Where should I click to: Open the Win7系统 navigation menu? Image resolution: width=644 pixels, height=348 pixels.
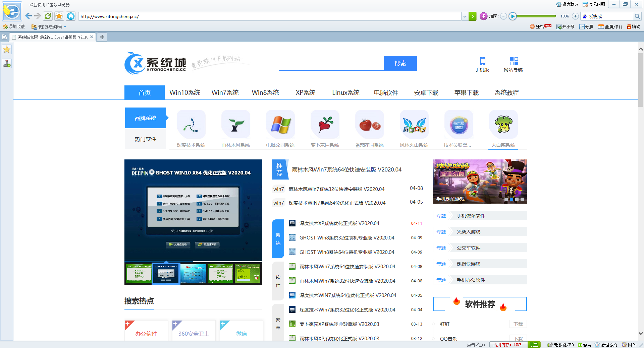(225, 92)
